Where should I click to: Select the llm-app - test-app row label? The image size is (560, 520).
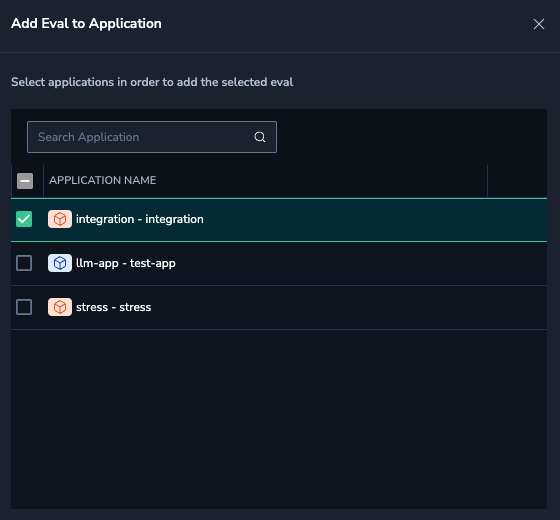[126, 263]
